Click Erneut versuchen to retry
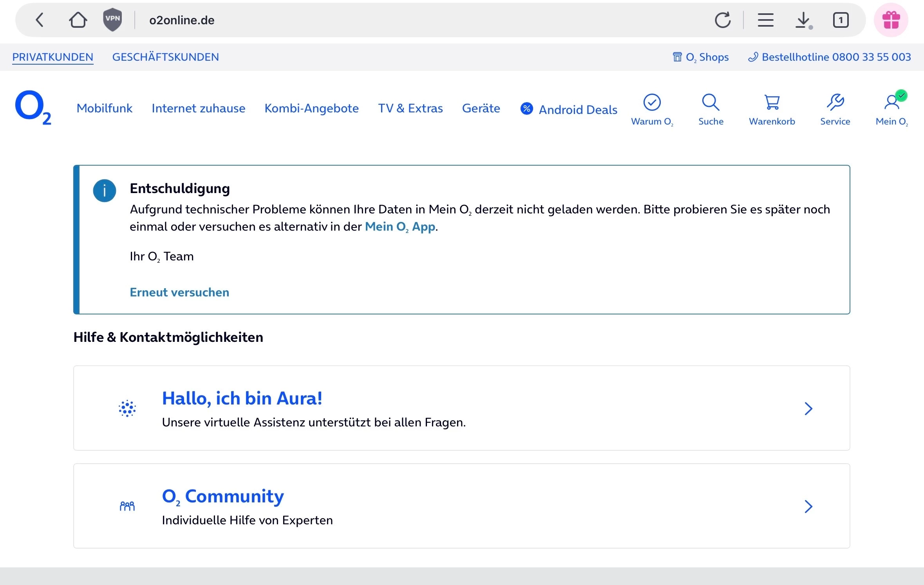This screenshot has height=585, width=924. [179, 292]
